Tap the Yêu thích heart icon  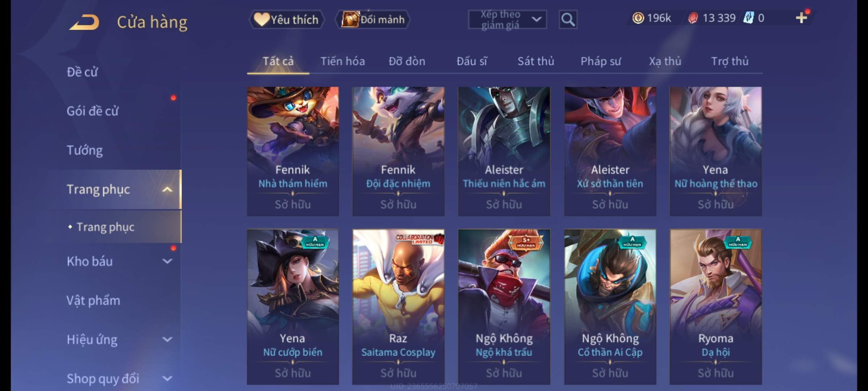[261, 19]
